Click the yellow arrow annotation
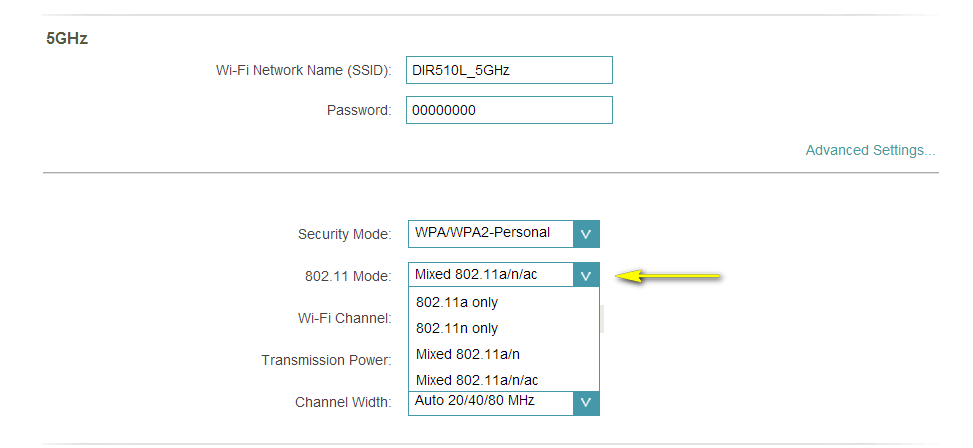Viewport: 973px width, 448px height. (668, 276)
